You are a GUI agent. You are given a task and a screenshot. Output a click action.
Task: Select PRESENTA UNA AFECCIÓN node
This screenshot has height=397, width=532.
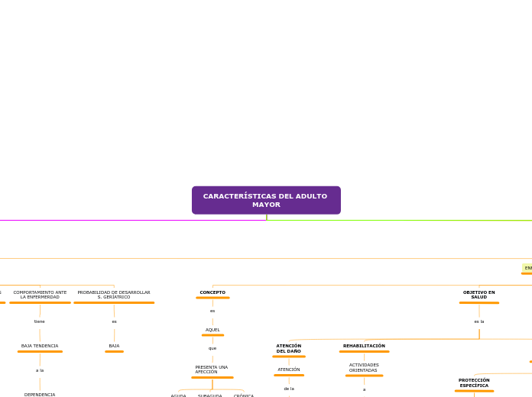tap(212, 370)
